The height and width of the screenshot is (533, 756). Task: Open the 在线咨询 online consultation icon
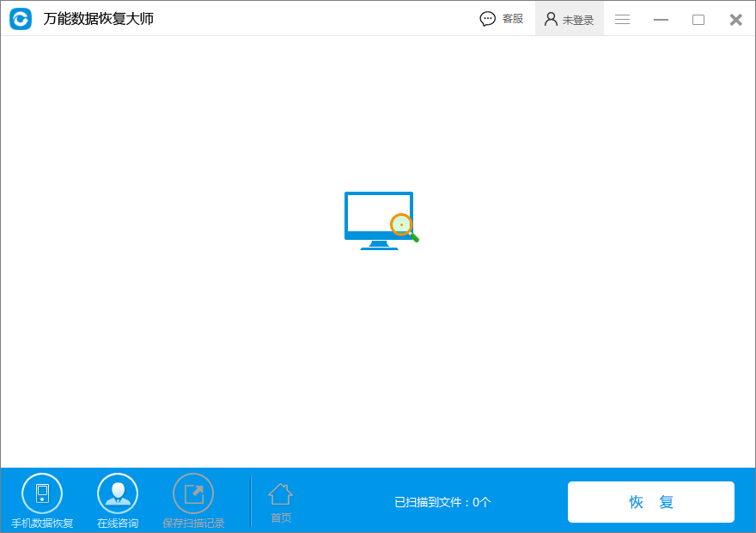coord(118,493)
